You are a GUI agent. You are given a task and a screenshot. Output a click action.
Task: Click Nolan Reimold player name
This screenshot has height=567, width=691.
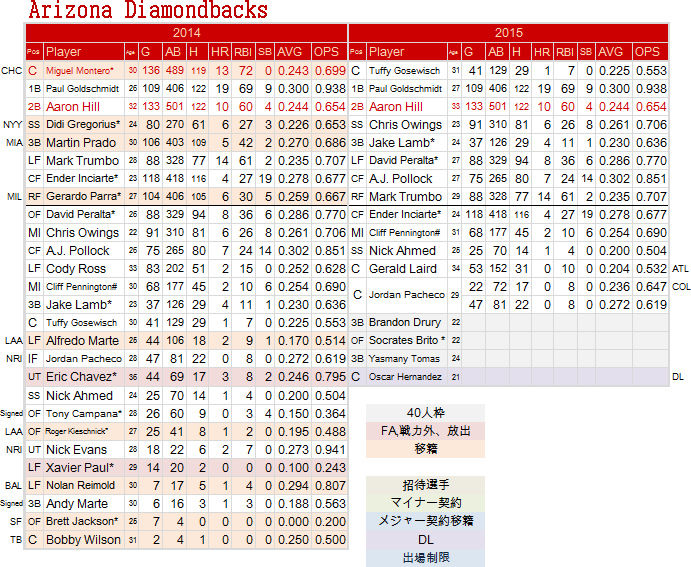tap(80, 485)
